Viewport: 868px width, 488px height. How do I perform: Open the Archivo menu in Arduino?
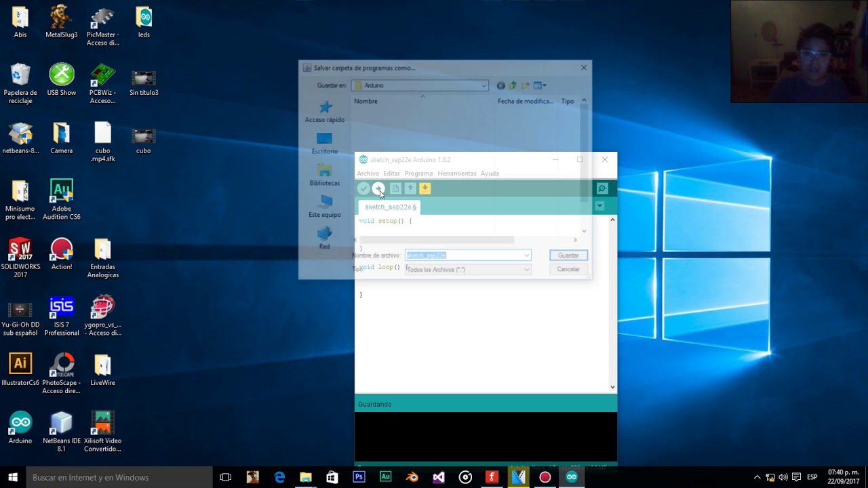(368, 174)
